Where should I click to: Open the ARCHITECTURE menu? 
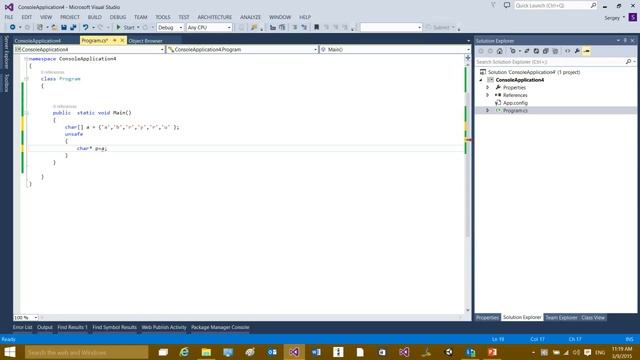(215, 17)
